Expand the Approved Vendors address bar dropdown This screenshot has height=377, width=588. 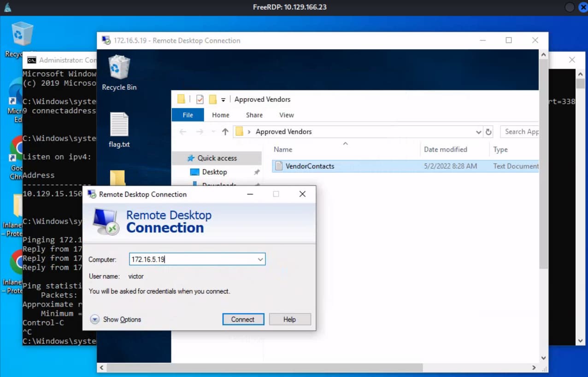click(x=478, y=132)
